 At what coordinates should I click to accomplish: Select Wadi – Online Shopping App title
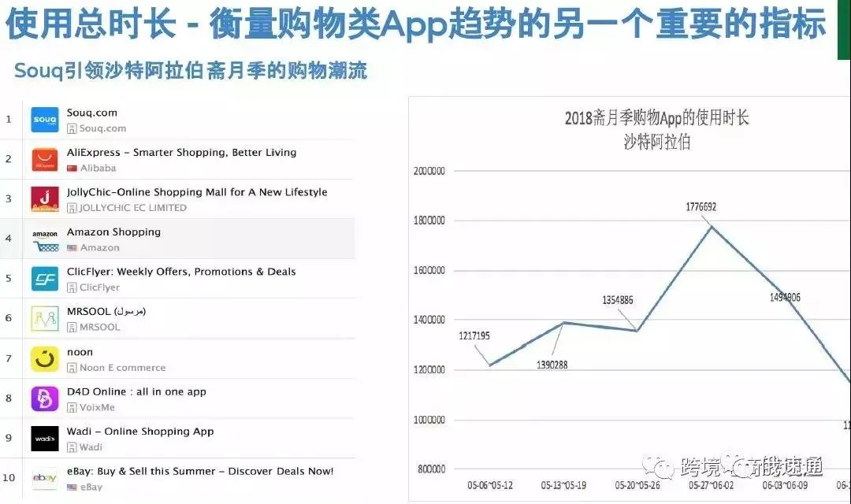(x=140, y=432)
